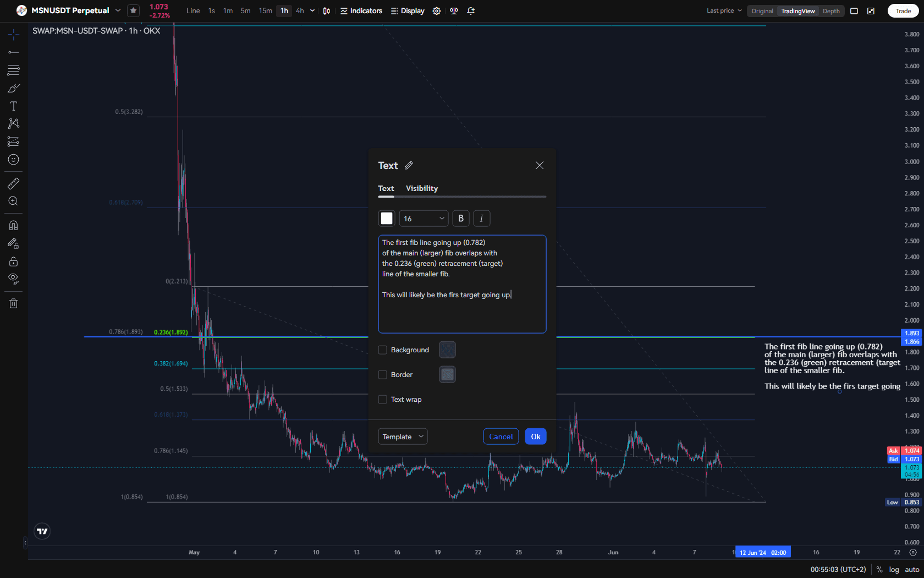
Task: Close the Text dialog
Action: 540,165
